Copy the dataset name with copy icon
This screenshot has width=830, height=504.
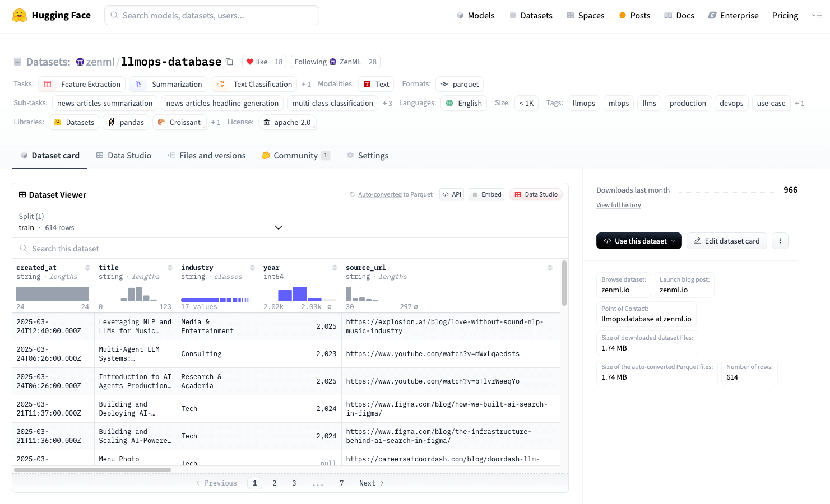(229, 62)
